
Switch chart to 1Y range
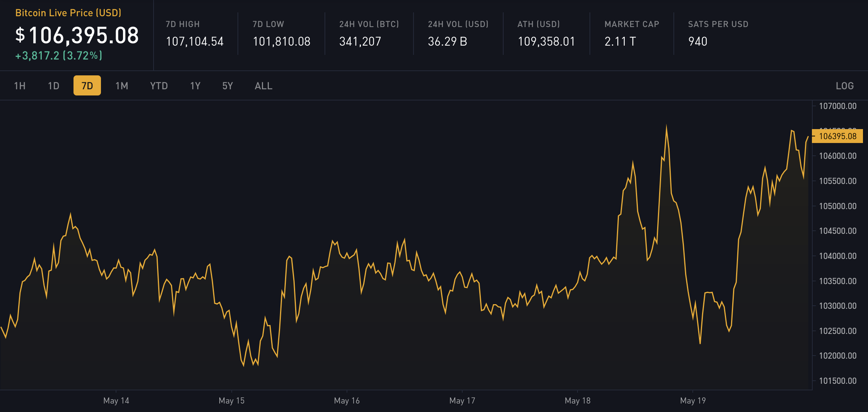pos(195,86)
